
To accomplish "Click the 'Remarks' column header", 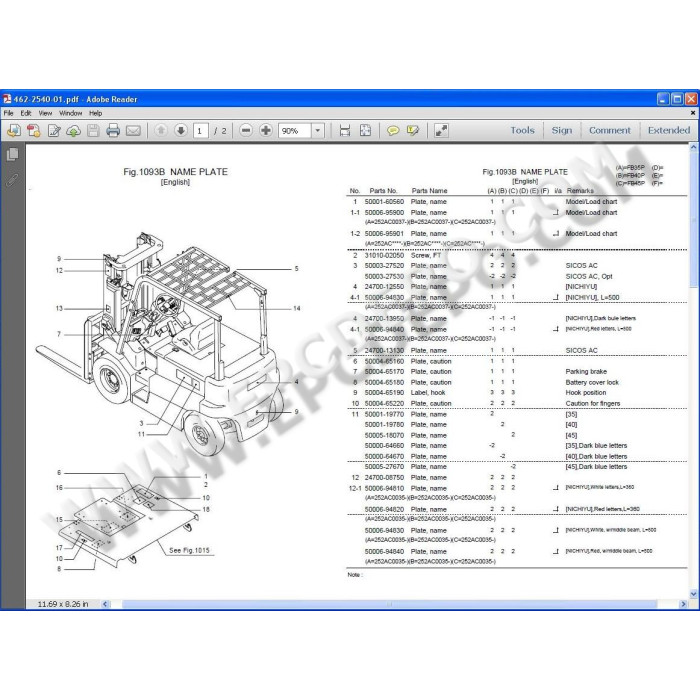I will (x=580, y=191).
